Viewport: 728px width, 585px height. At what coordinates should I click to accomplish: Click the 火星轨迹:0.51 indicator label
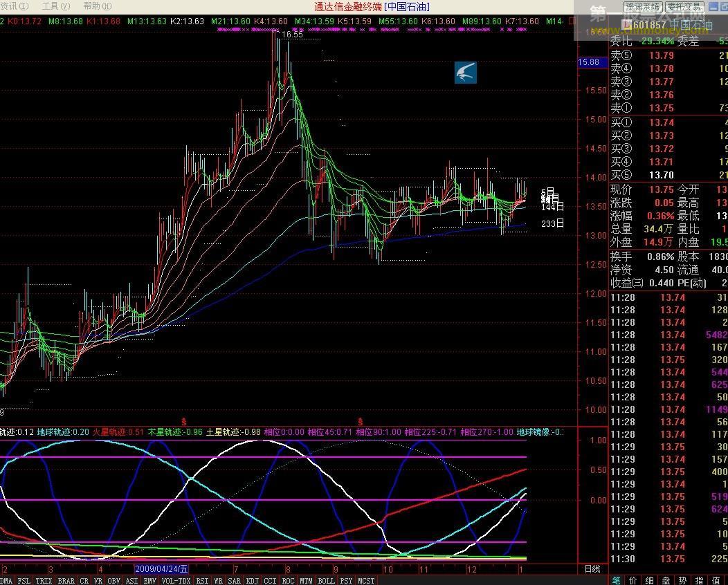click(118, 432)
